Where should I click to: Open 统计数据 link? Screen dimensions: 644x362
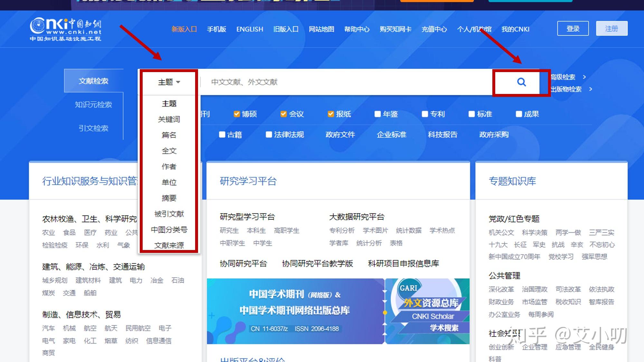(409, 230)
